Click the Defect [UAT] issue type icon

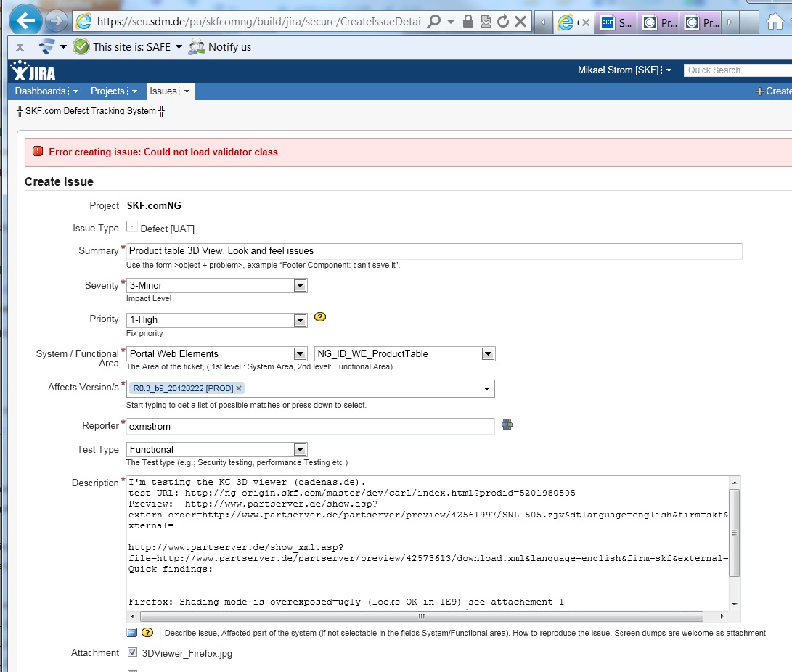132,227
